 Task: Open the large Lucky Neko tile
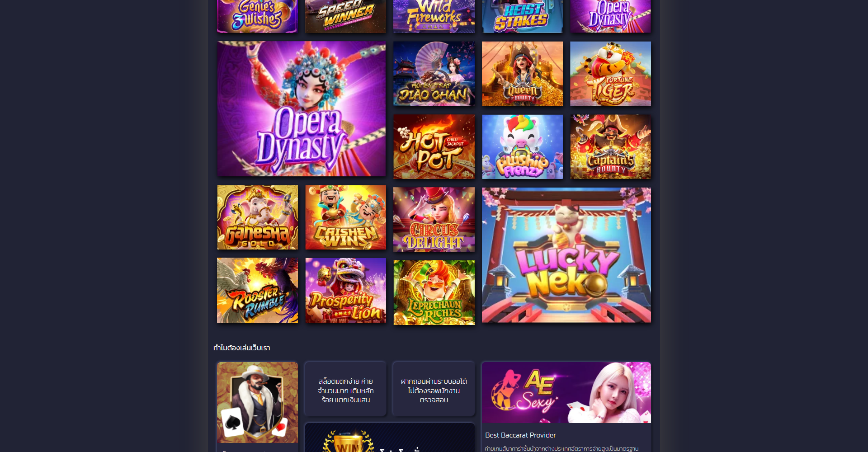tap(566, 255)
